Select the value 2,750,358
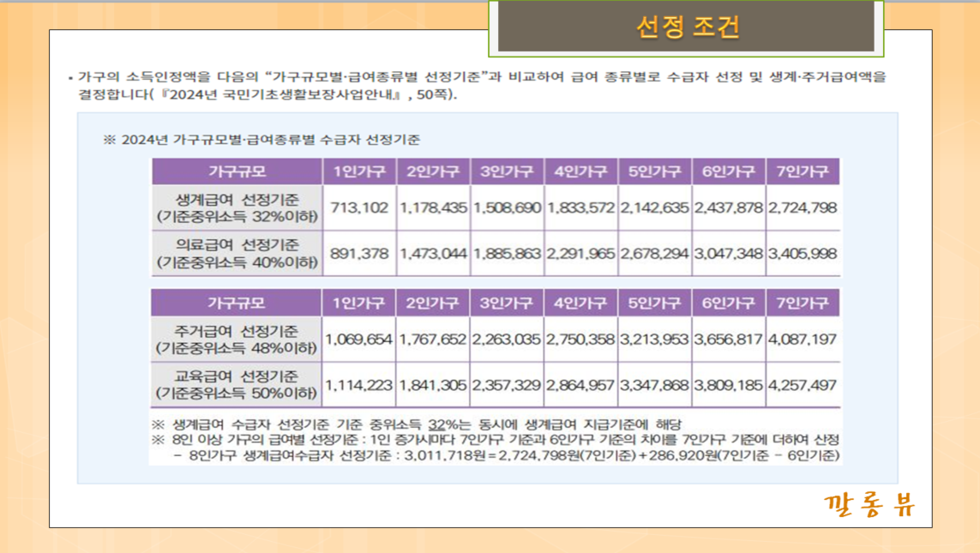 pos(580,340)
